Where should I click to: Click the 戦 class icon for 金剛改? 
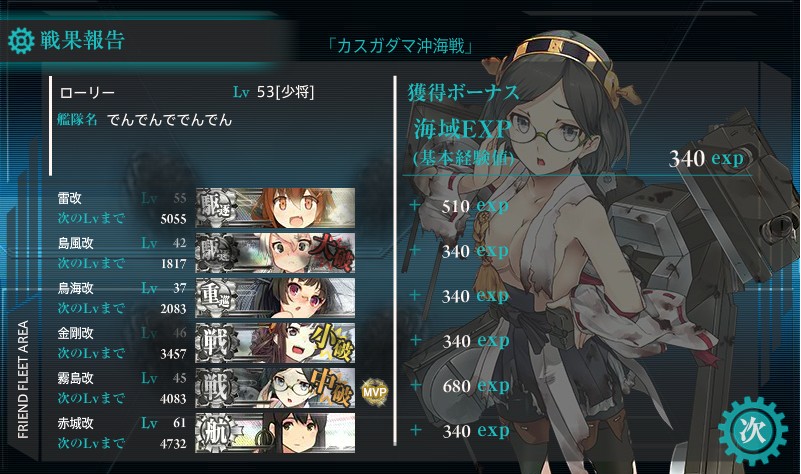click(217, 342)
